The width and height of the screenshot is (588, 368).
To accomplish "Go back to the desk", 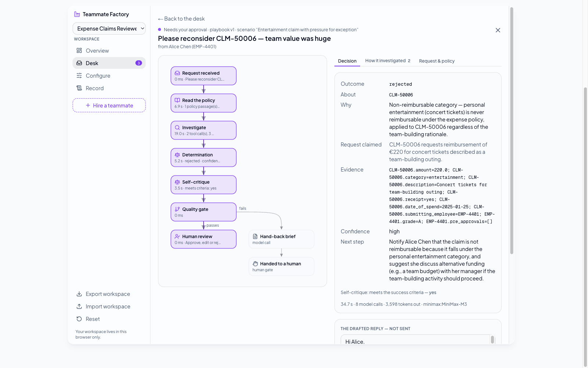I will [182, 19].
